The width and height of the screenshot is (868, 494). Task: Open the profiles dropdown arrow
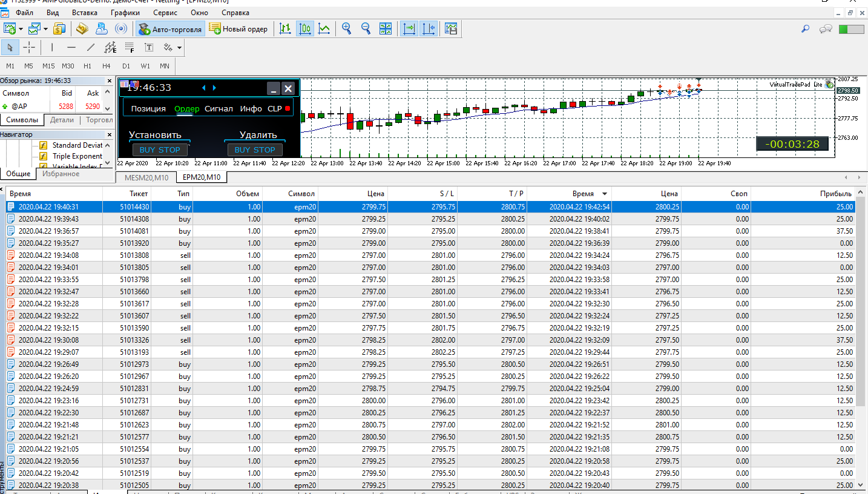[x=45, y=29]
